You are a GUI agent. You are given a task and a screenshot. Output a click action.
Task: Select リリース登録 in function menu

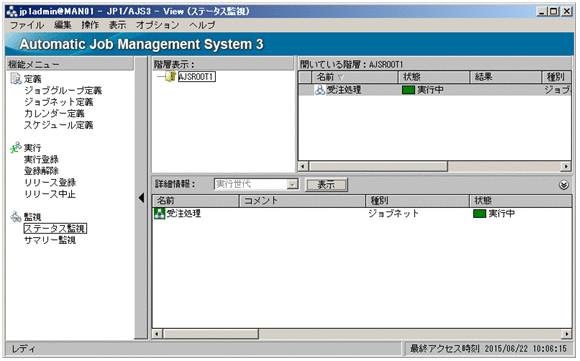(x=50, y=182)
